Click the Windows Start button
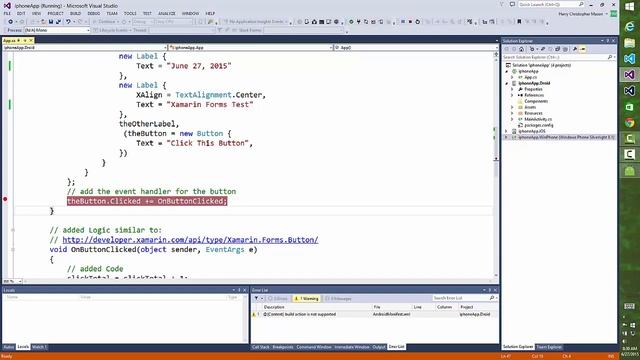The image size is (640, 360). pos(629,7)
